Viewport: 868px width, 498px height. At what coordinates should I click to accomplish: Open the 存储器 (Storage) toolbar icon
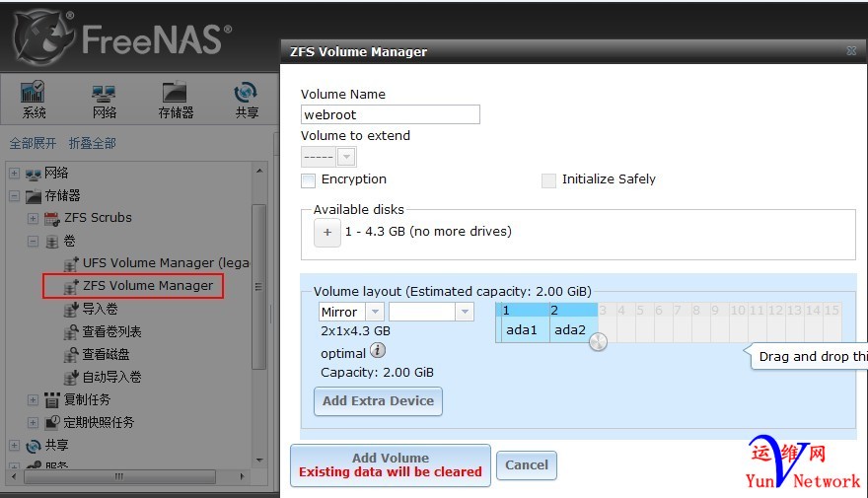(x=176, y=101)
